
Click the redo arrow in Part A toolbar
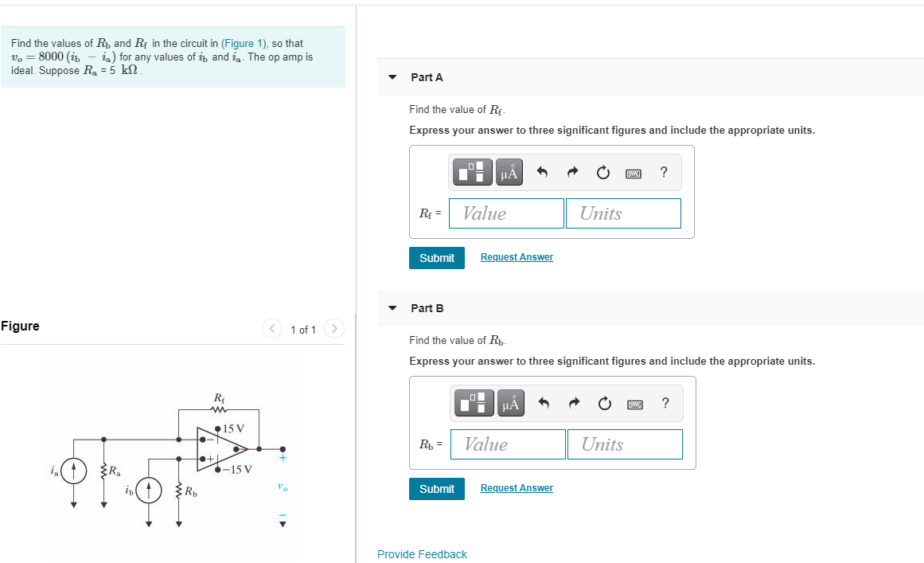[572, 172]
